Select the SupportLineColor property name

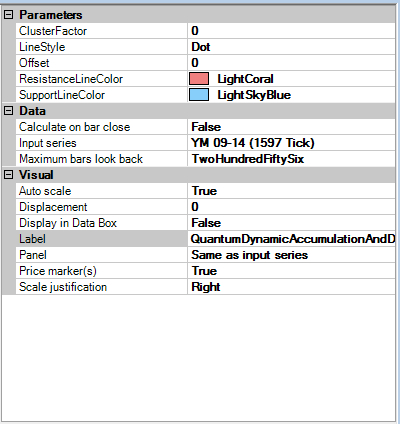point(62,95)
